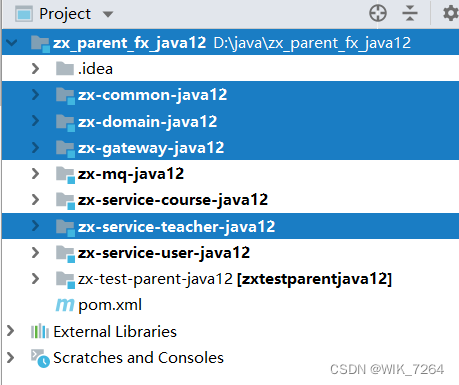Expand the Scratches and Consoles node
The height and width of the screenshot is (385, 459).
click(x=11, y=357)
